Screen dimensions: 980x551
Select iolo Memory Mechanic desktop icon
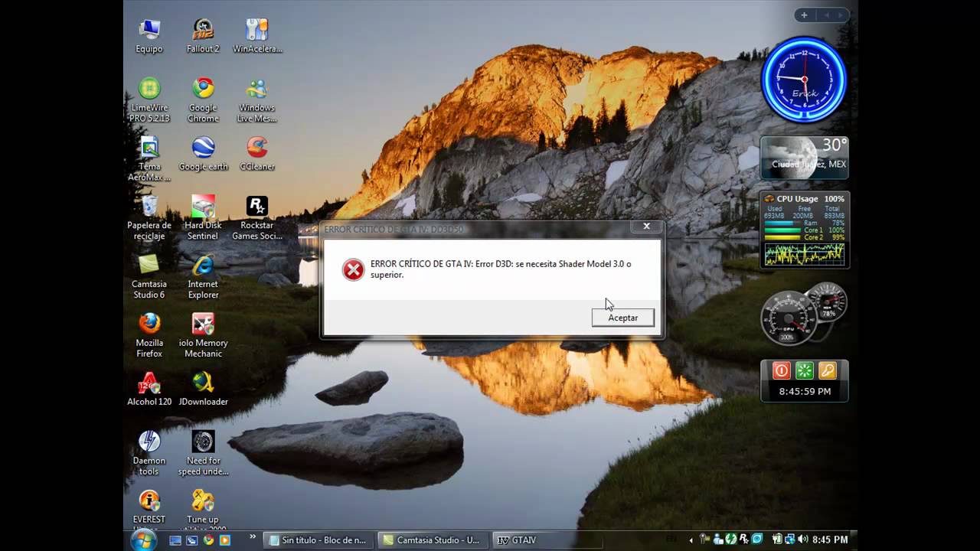pos(203,336)
